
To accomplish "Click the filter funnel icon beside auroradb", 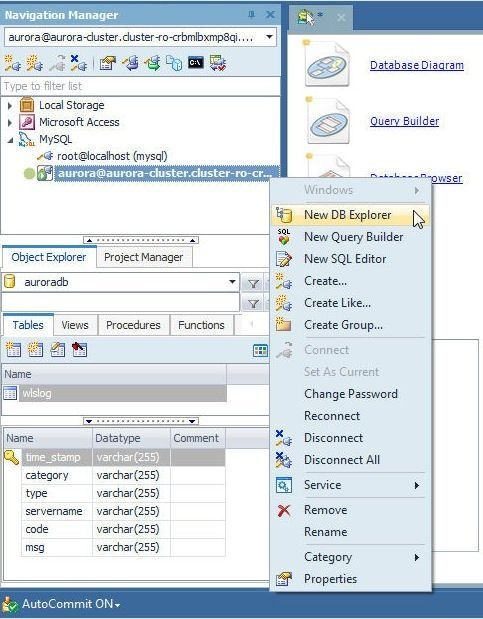I will pos(253,283).
